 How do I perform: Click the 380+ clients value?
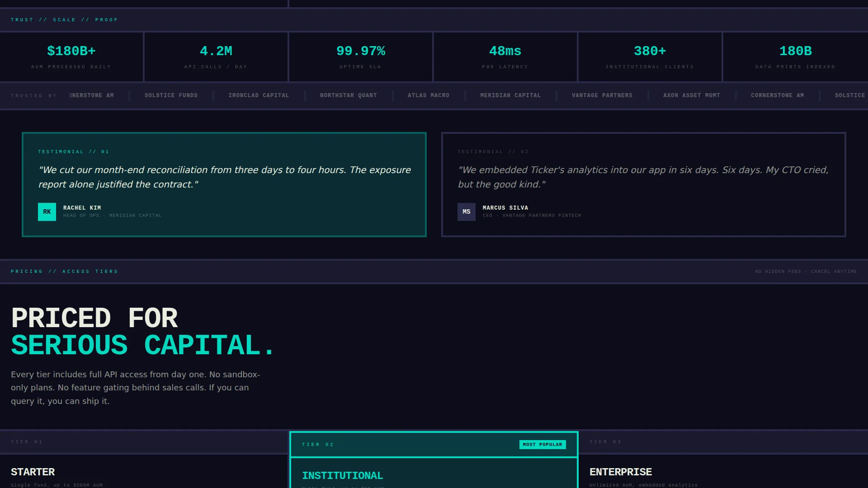click(x=650, y=51)
